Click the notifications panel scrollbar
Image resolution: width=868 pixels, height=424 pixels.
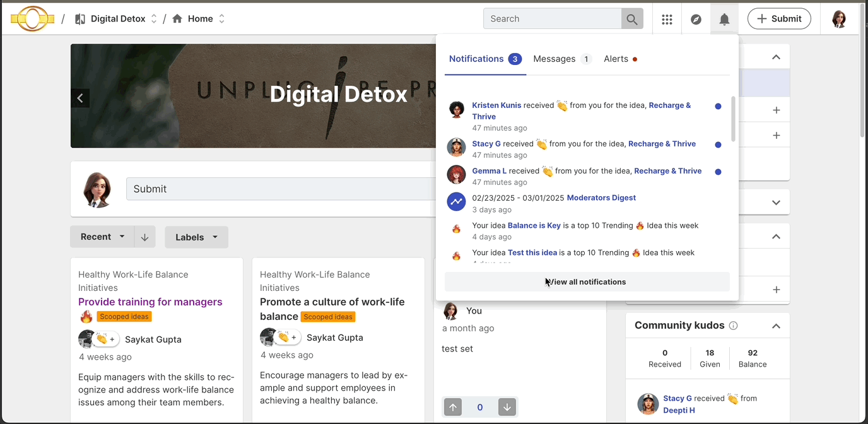733,119
